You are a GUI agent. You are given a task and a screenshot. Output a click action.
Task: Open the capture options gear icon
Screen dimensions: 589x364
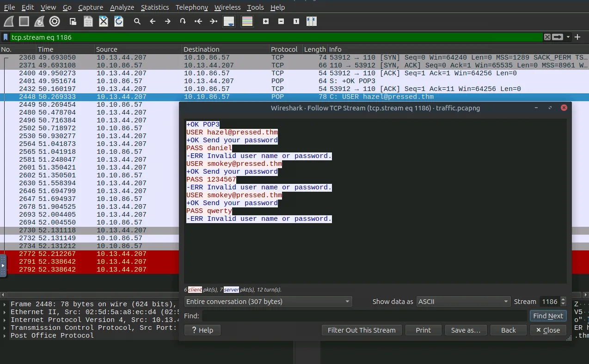click(55, 21)
